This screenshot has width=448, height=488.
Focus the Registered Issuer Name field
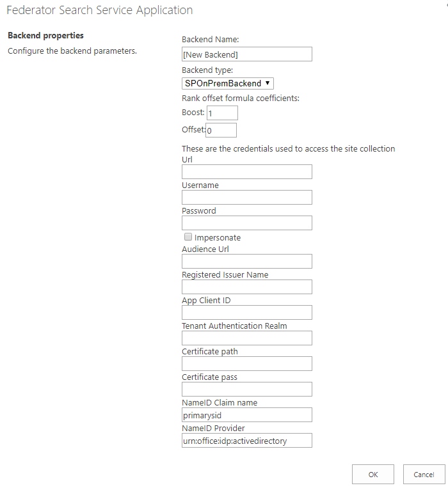(246, 287)
